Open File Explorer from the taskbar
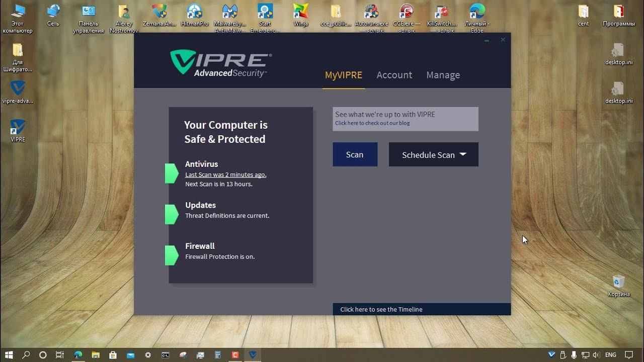This screenshot has width=644, height=362. [x=96, y=354]
